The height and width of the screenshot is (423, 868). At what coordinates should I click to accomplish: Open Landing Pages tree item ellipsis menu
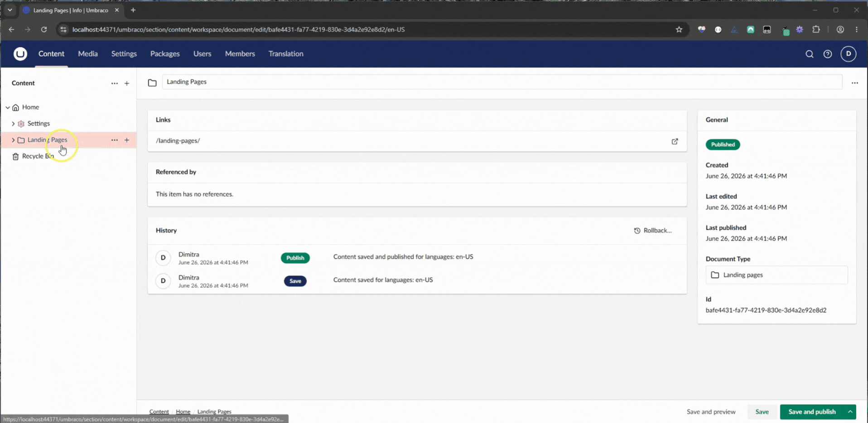(x=114, y=140)
